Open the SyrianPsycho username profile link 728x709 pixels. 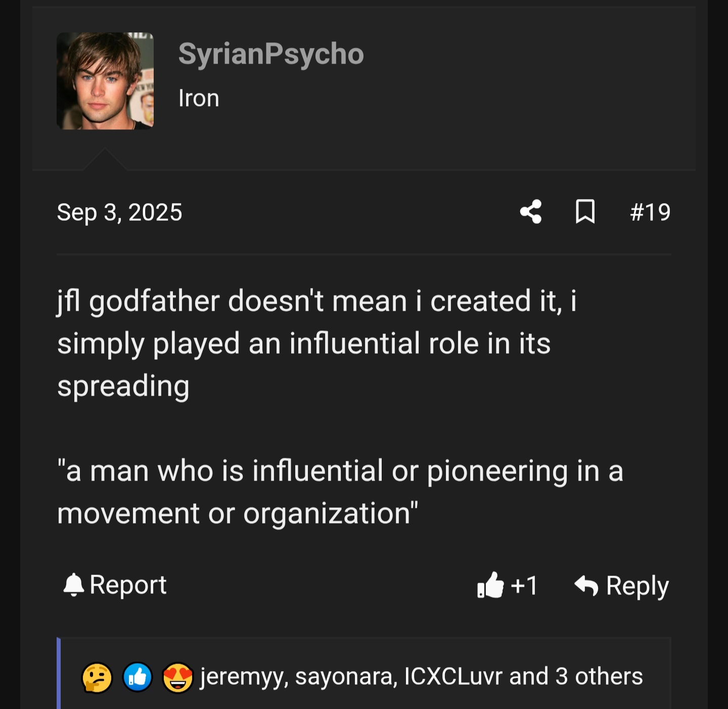tap(271, 54)
